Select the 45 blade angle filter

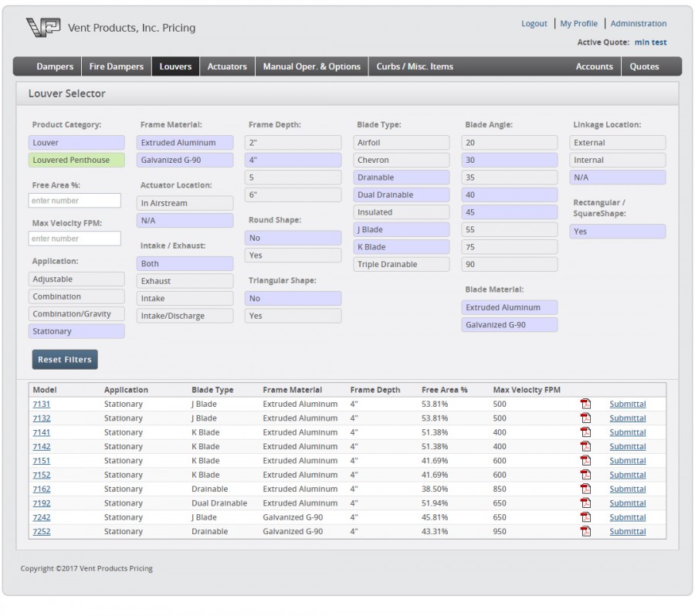tap(509, 212)
